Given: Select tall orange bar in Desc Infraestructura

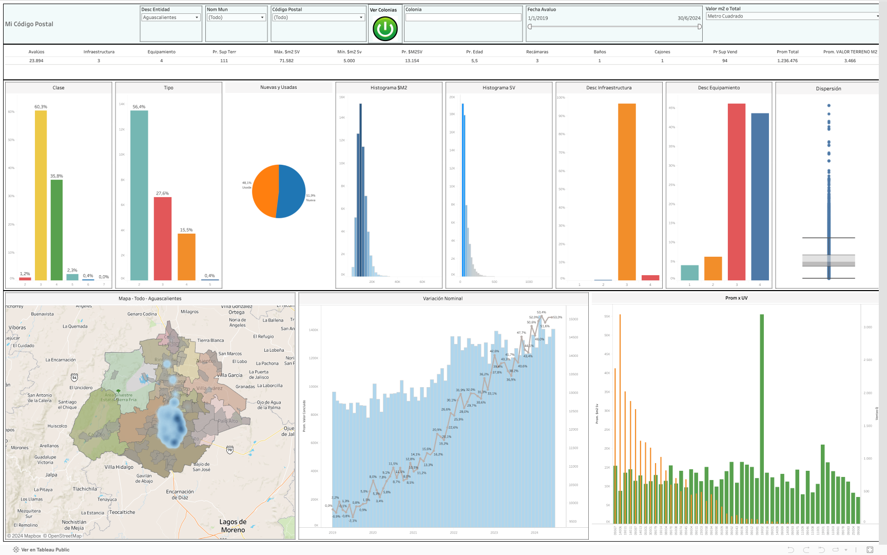Looking at the screenshot, I should 627,192.
